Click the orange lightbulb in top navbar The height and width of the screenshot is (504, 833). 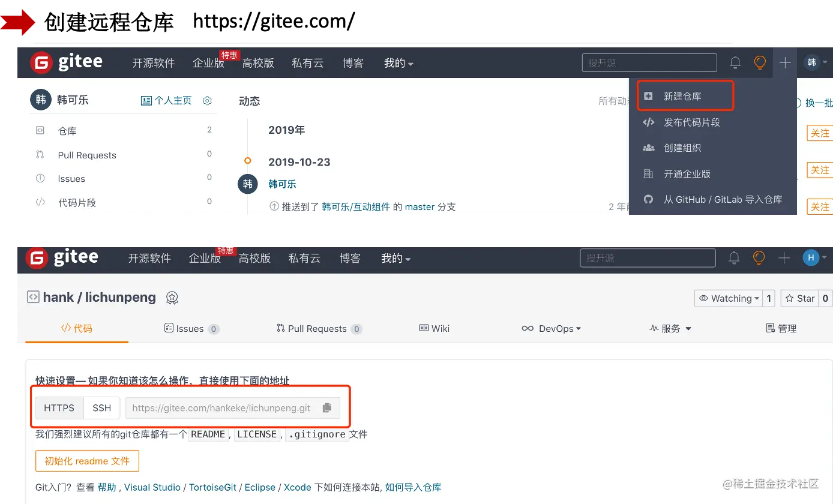[760, 62]
